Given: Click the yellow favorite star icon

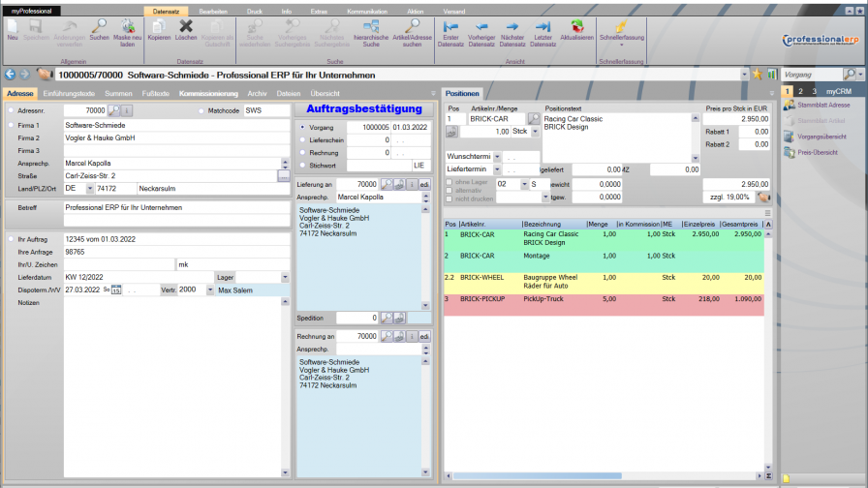Looking at the screenshot, I should (x=757, y=74).
